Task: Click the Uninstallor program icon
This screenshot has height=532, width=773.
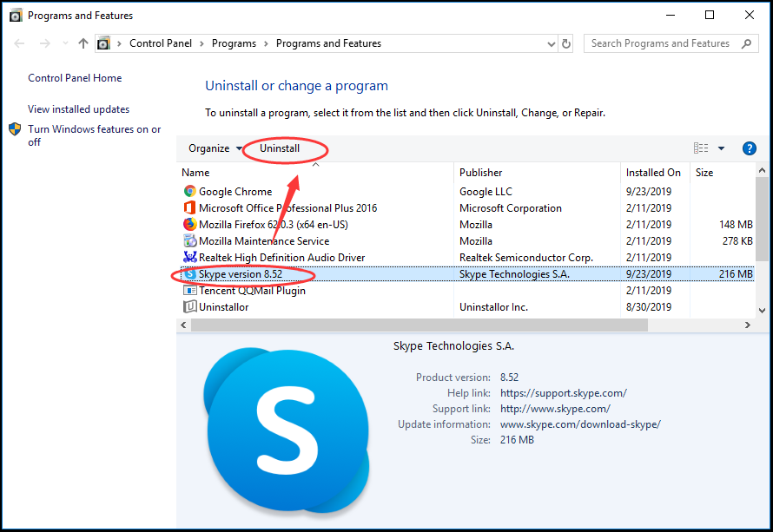Action: coord(190,307)
